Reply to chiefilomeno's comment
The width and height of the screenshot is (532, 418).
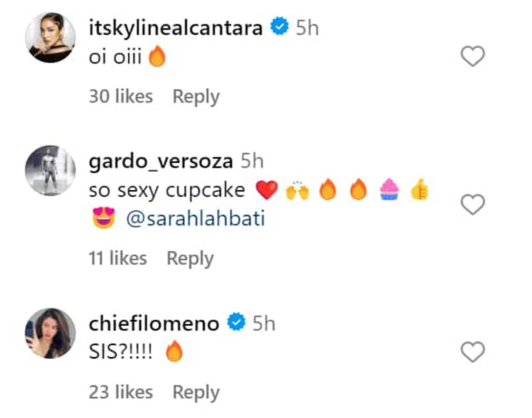196,392
